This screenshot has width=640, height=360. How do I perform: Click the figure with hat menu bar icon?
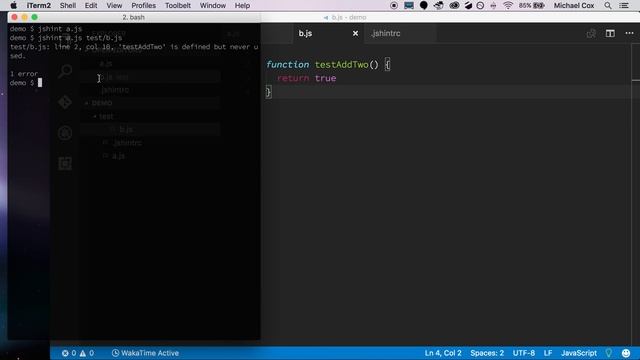(x=438, y=6)
